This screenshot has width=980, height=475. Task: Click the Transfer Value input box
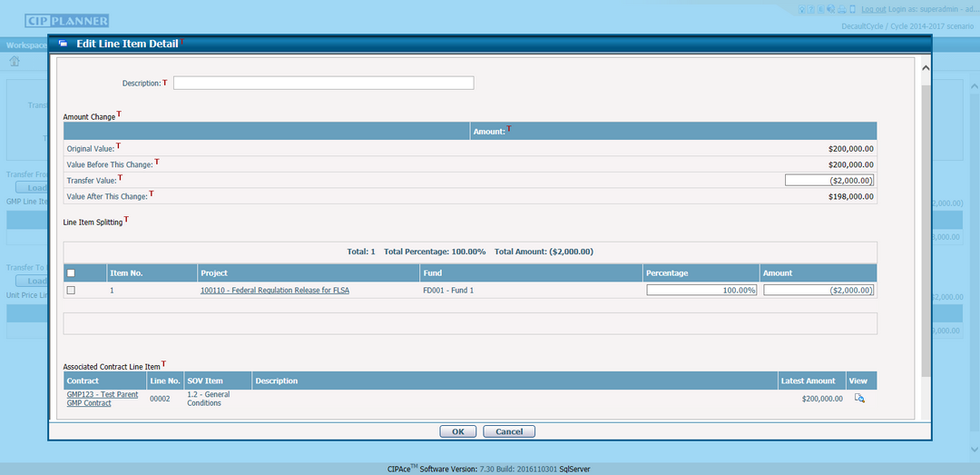[828, 181]
